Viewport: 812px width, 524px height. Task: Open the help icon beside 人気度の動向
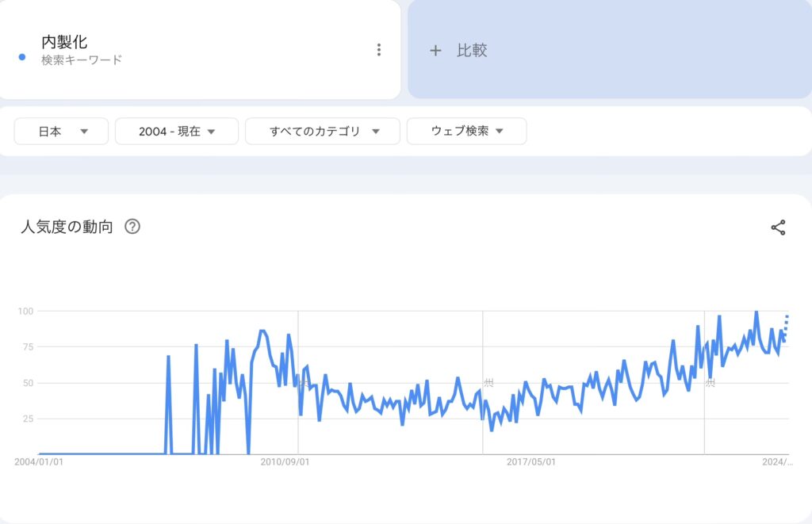click(x=132, y=226)
